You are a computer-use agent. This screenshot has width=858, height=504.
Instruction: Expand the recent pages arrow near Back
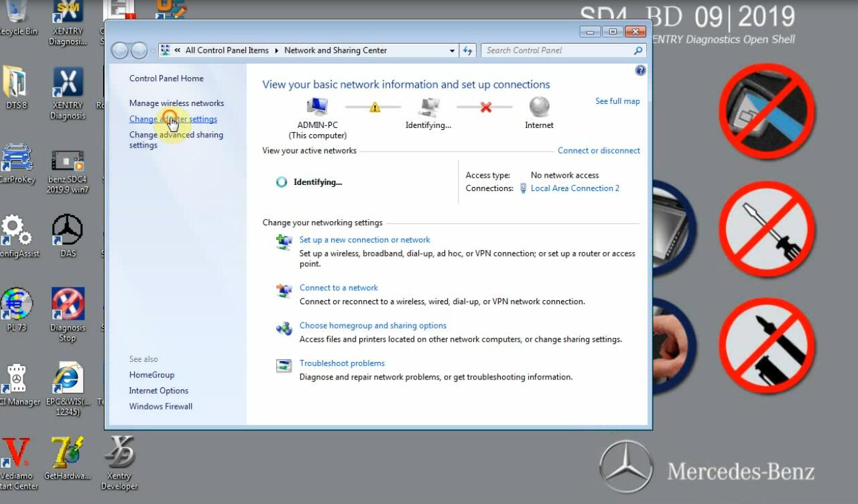tap(153, 51)
